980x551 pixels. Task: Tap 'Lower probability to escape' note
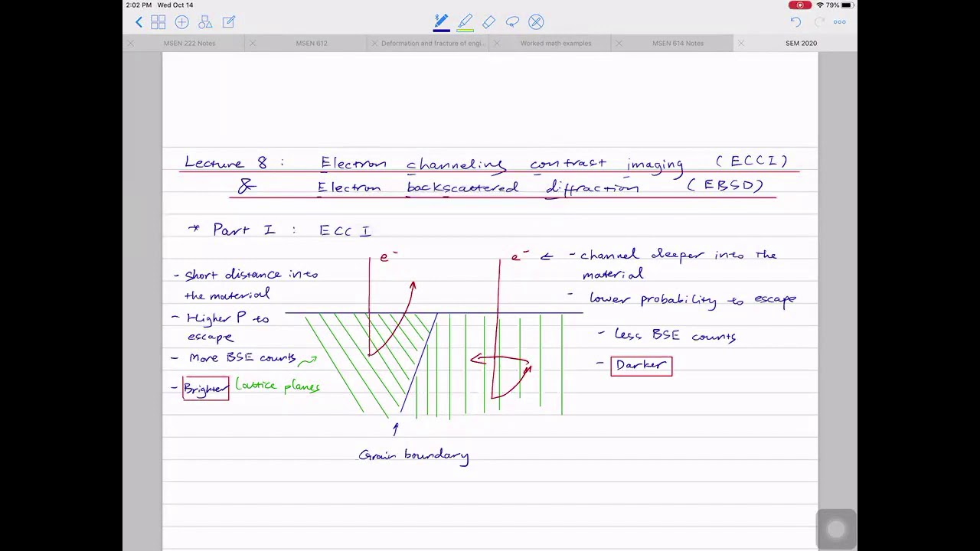pyautogui.click(x=693, y=299)
